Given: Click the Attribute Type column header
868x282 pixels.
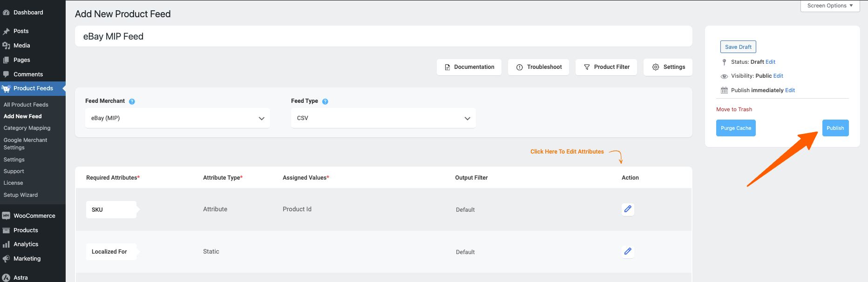Looking at the screenshot, I should click(223, 178).
